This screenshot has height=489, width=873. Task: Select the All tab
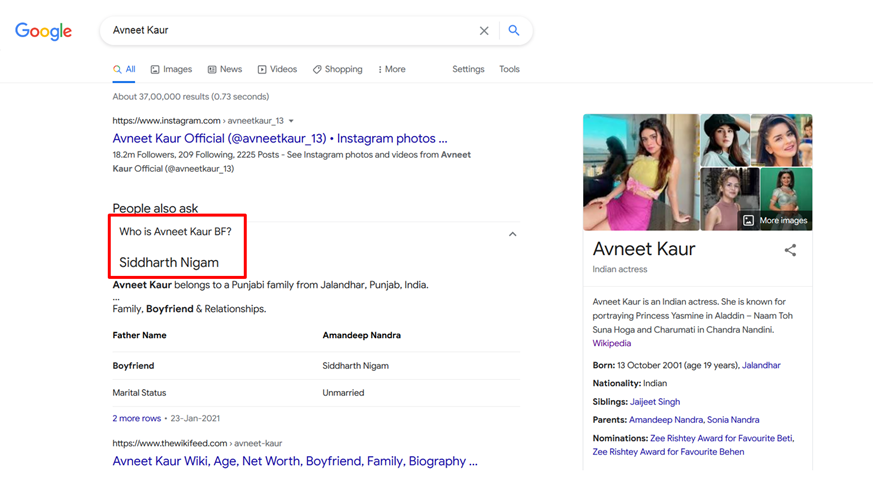(124, 69)
